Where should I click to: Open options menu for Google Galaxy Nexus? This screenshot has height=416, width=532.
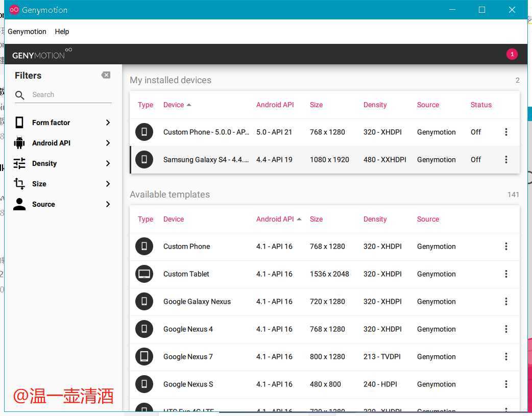pos(506,301)
